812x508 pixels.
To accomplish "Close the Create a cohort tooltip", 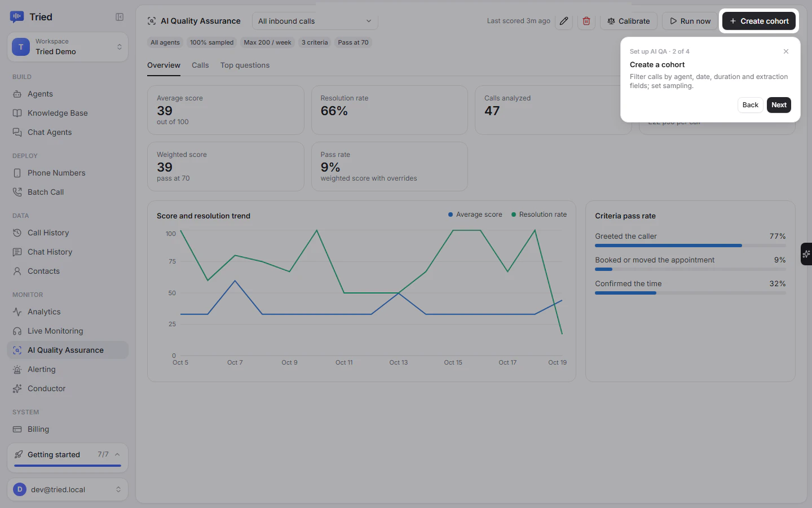I will tap(786, 51).
